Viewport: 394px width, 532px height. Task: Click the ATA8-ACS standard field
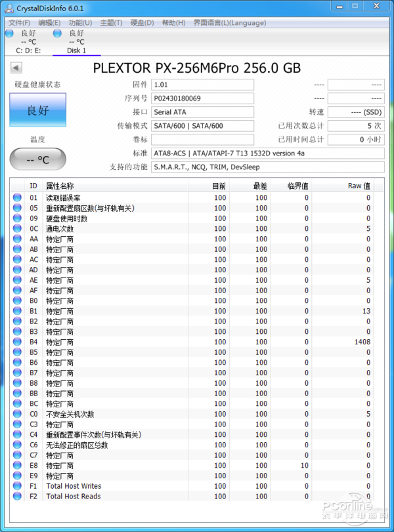[268, 153]
